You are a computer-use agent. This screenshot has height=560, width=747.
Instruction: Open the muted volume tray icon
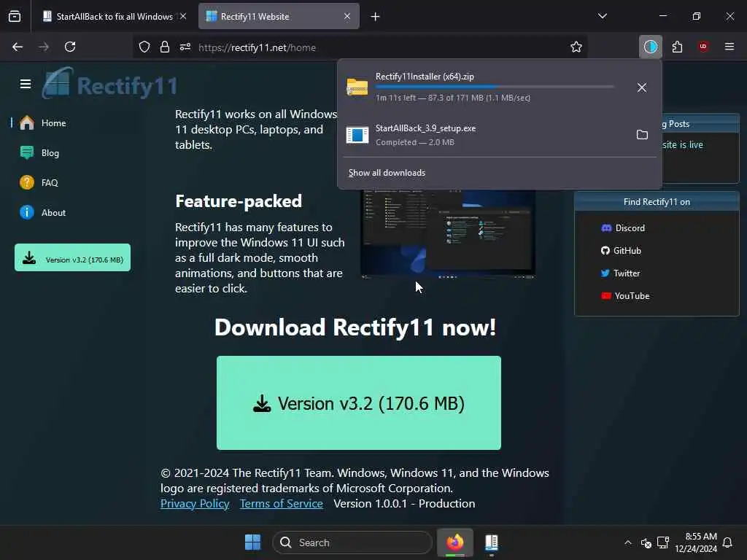tap(646, 542)
